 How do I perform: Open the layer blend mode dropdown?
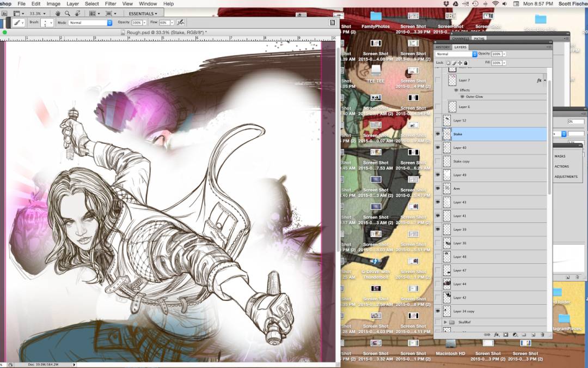click(x=456, y=54)
